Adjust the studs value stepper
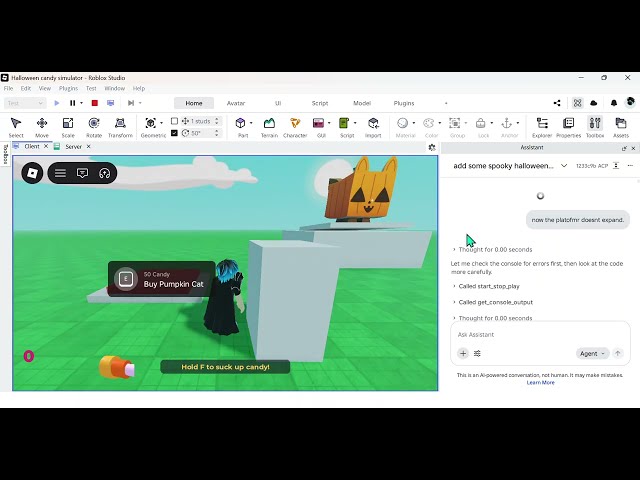Screen dimensions: 640x480 [x=217, y=121]
